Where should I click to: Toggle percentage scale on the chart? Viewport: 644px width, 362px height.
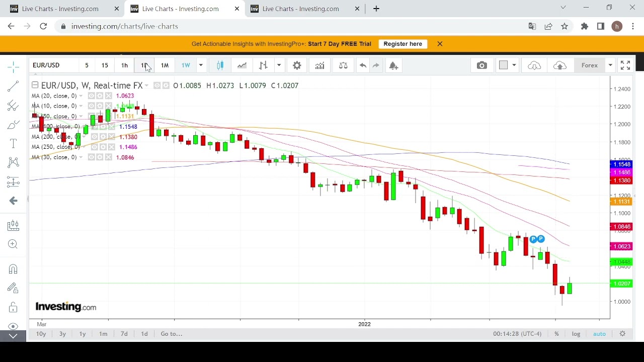click(556, 334)
